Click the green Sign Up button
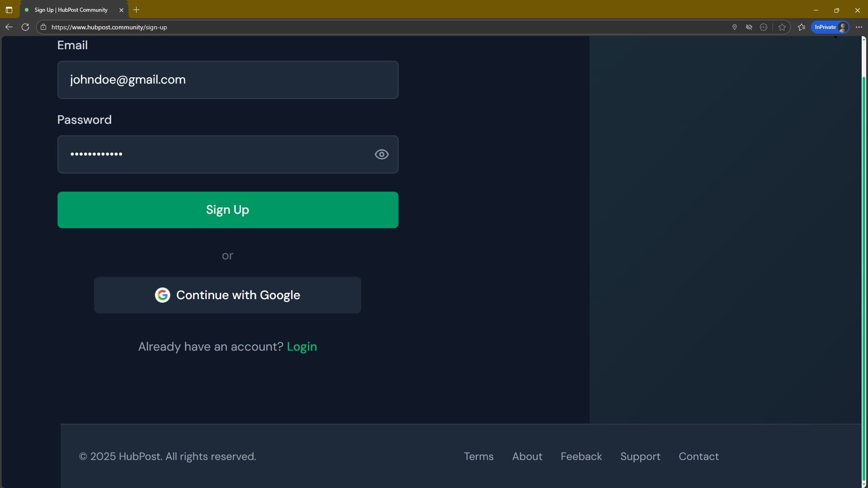This screenshot has width=868, height=488. (x=228, y=210)
